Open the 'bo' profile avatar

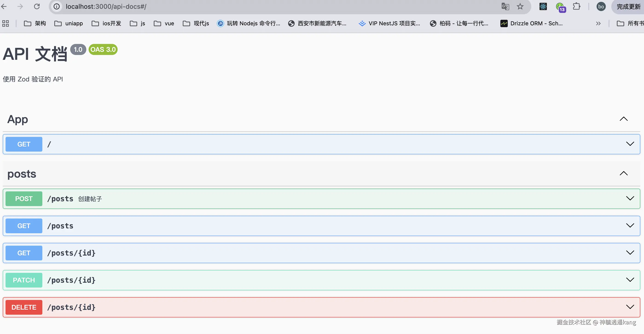click(601, 6)
